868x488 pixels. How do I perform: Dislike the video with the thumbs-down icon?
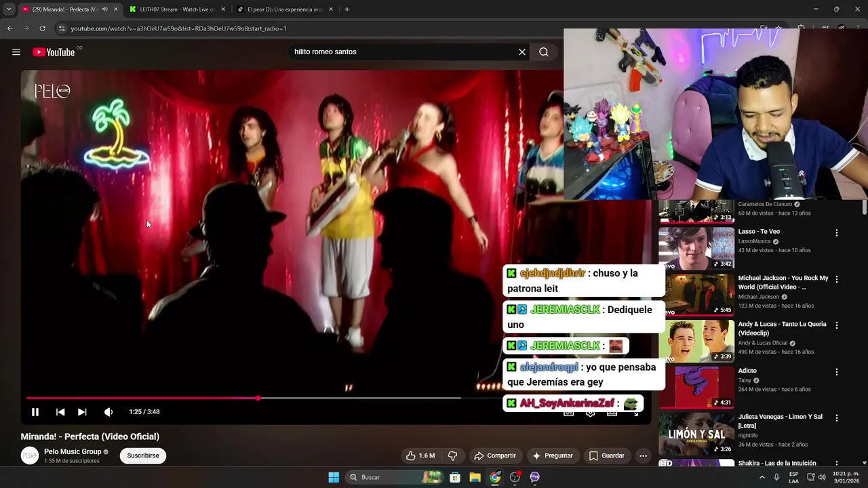(452, 455)
